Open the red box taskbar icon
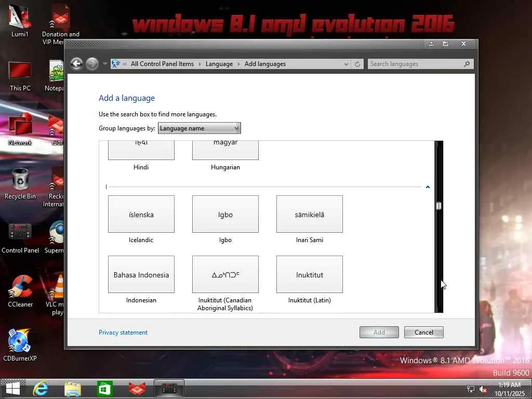 [137, 389]
